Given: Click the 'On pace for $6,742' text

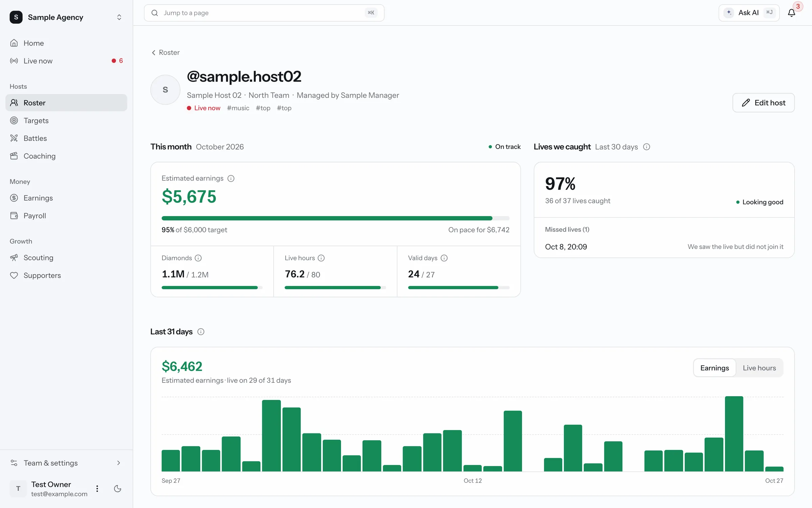Looking at the screenshot, I should point(479,230).
